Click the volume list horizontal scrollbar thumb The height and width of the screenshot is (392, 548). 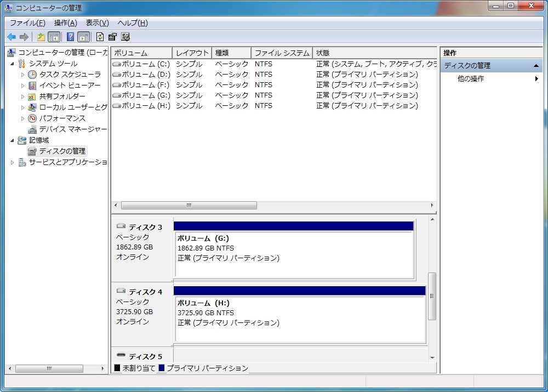[189, 205]
